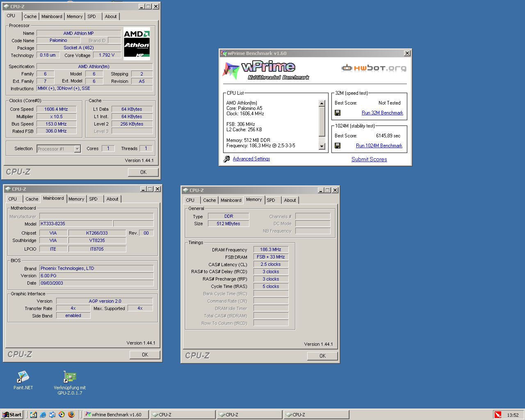Image resolution: width=525 pixels, height=420 pixels.
Task: Click the Submit Scores link
Action: pos(369,159)
